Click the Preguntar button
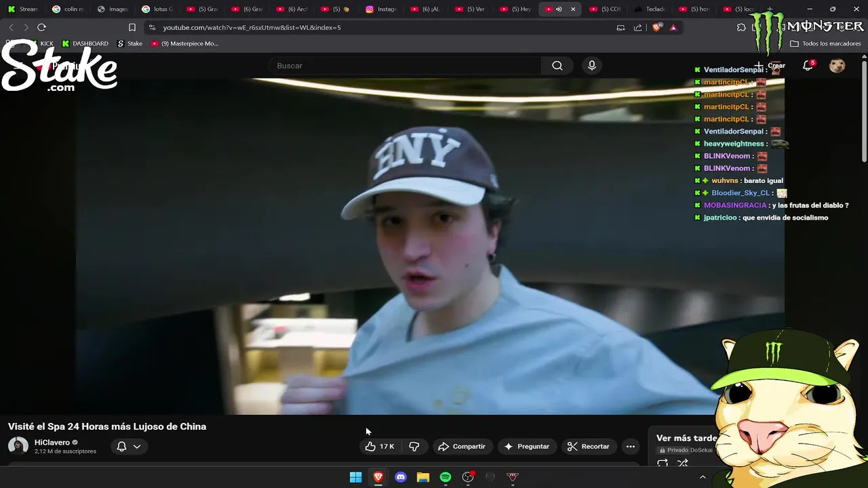The image size is (868, 488). [526, 446]
